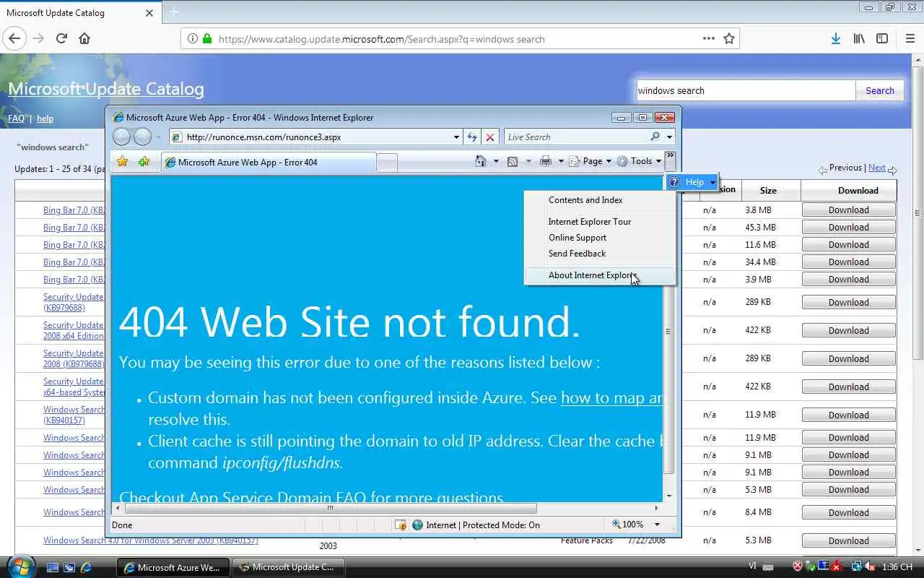Open the Firefox page actions ellipsis

point(708,39)
